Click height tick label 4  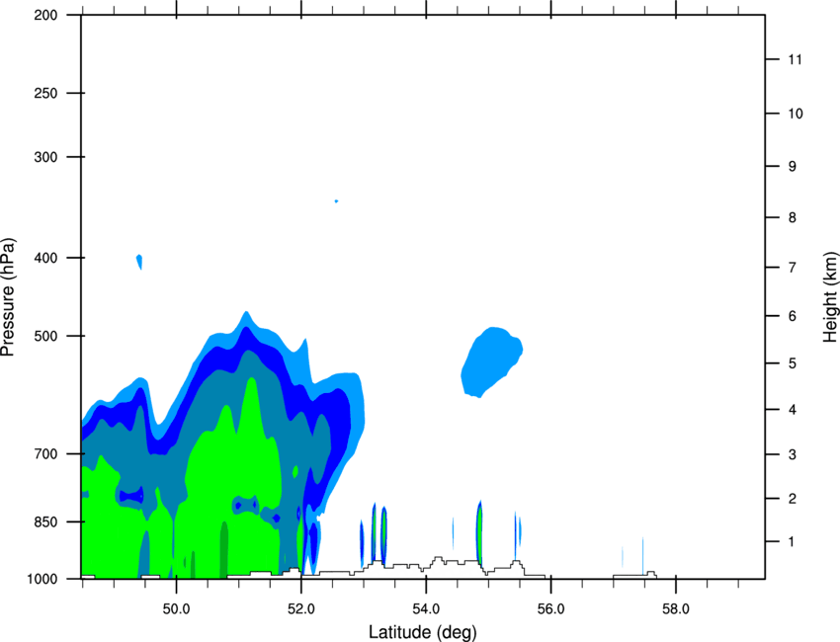point(793,410)
